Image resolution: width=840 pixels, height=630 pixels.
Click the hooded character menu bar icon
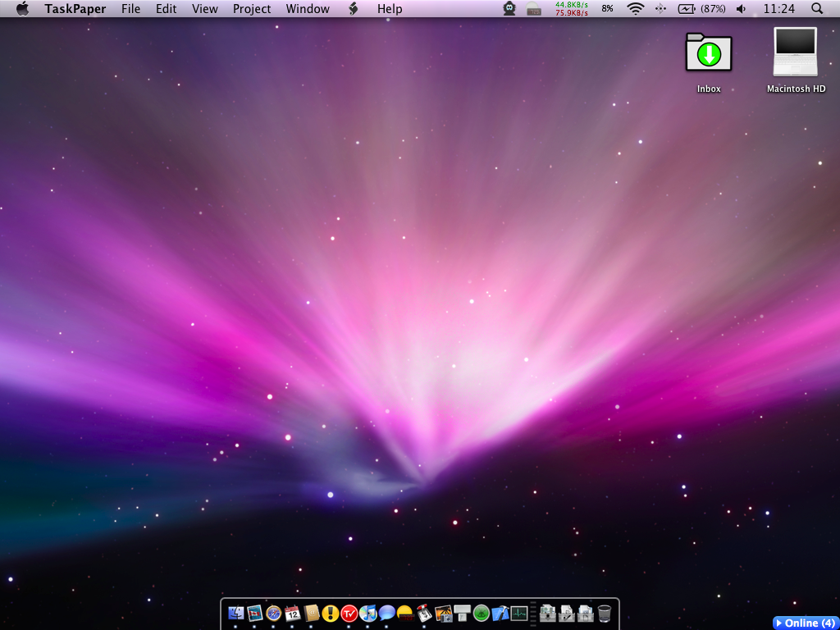pos(509,8)
